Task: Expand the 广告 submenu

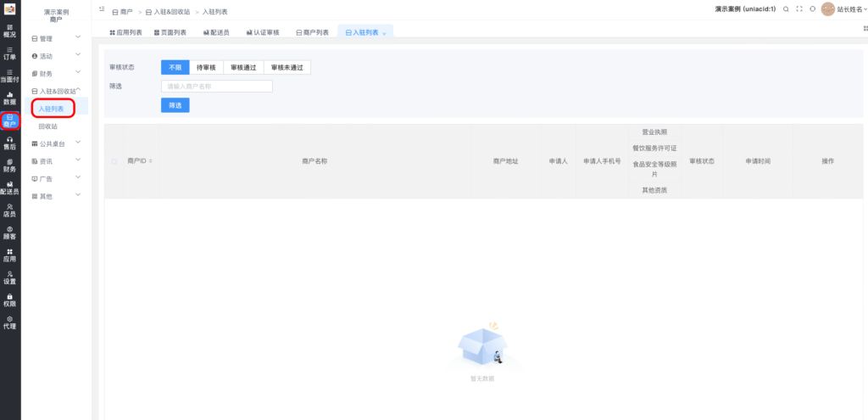Action: (57, 179)
